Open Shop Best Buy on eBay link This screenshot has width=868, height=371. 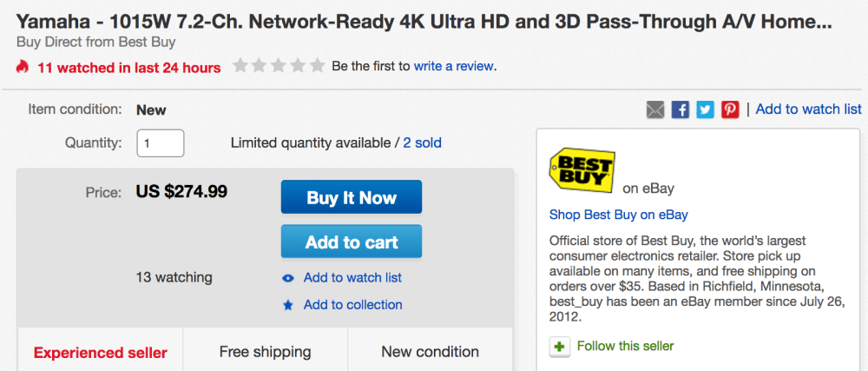618,215
